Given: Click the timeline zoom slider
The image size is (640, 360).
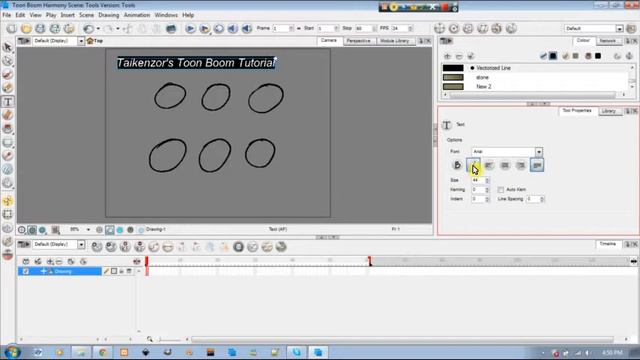Looking at the screenshot, I should pyautogui.click(x=169, y=340).
